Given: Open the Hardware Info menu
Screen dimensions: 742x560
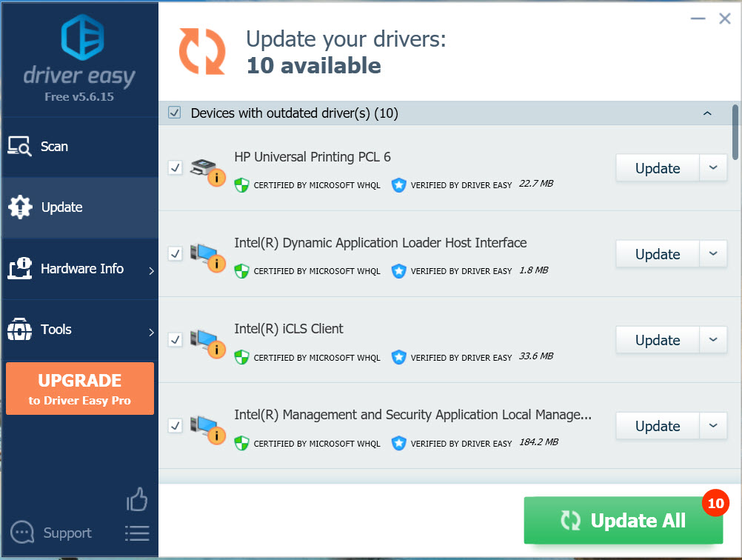Looking at the screenshot, I should [81, 268].
